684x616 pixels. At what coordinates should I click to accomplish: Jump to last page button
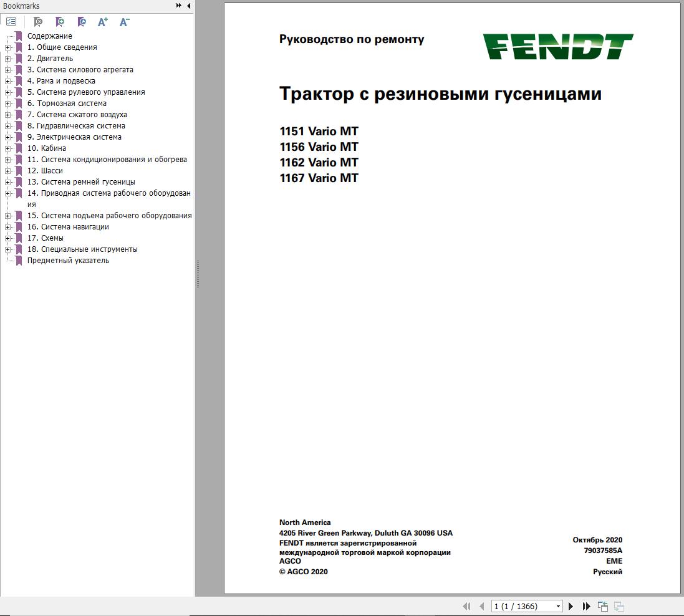(x=586, y=606)
